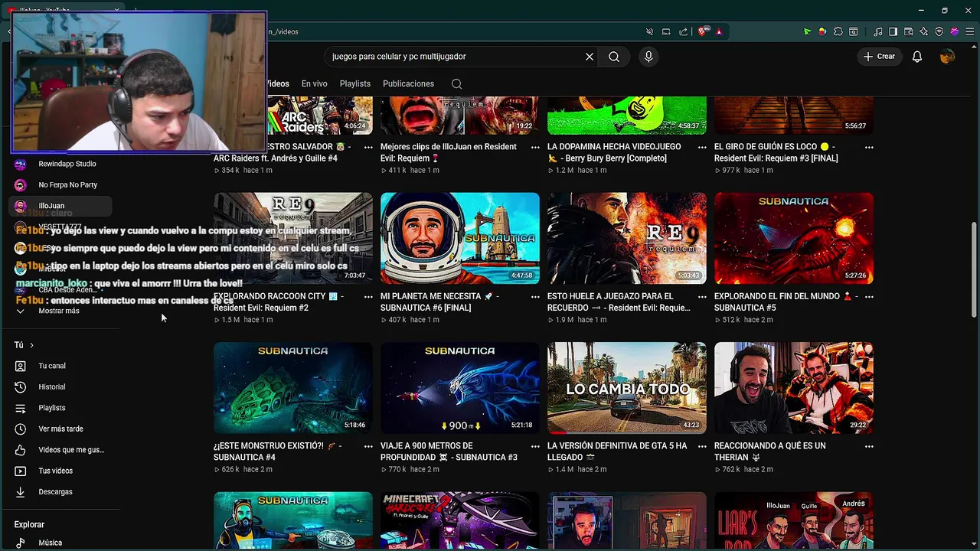Open the YouTube account avatar menu
This screenshot has height=551, width=980.
point(948,57)
